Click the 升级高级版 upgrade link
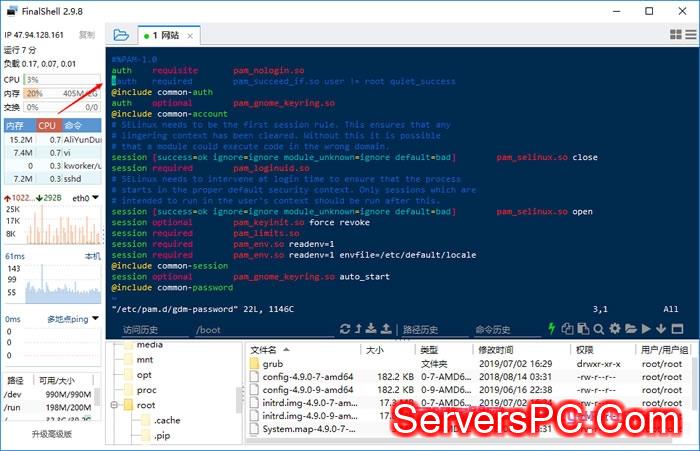 pyautogui.click(x=51, y=434)
